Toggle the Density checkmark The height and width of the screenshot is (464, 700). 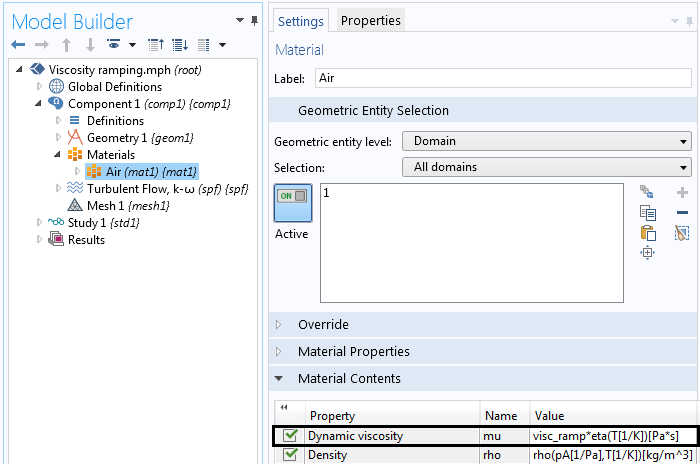tap(290, 454)
